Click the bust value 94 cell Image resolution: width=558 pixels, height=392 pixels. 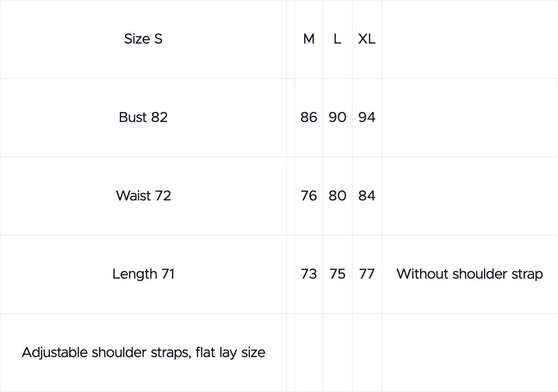(367, 117)
